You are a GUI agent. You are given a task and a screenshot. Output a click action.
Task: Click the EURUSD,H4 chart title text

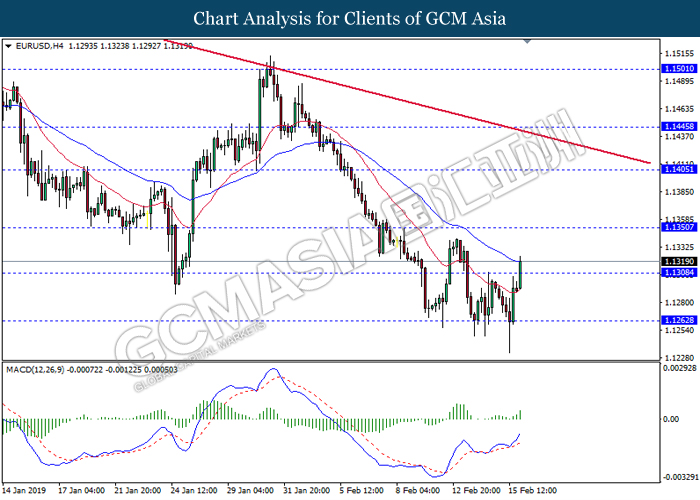(x=40, y=46)
